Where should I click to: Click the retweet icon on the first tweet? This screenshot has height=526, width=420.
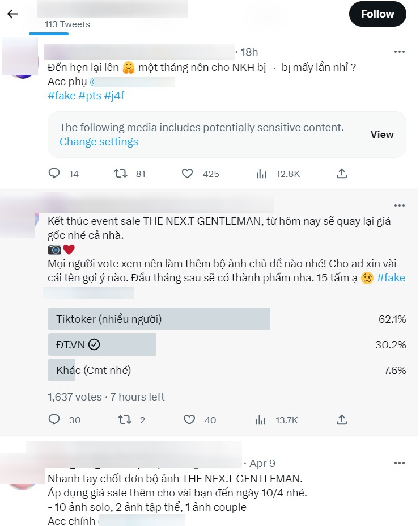click(121, 174)
